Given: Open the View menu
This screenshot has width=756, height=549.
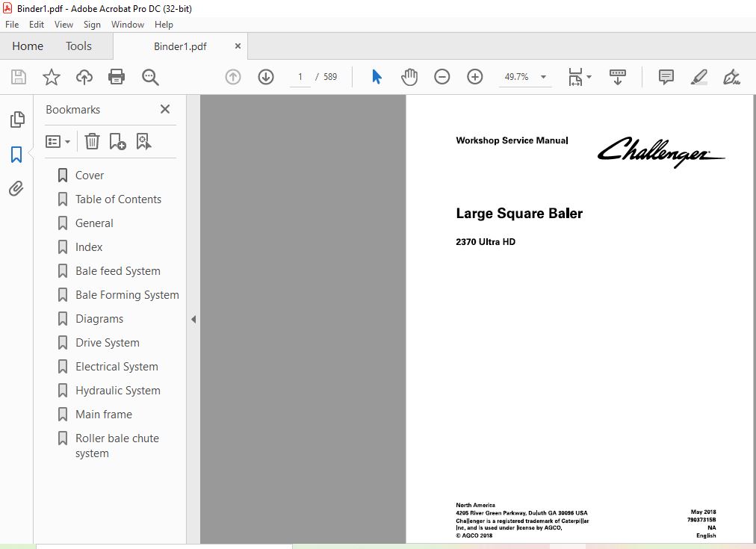Looking at the screenshot, I should coord(63,25).
